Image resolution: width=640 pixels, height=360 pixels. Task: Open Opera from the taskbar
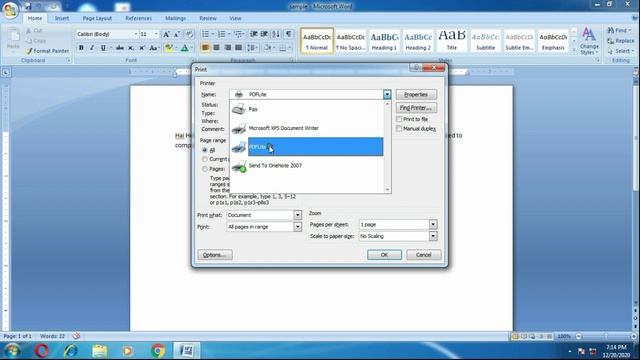point(42,351)
